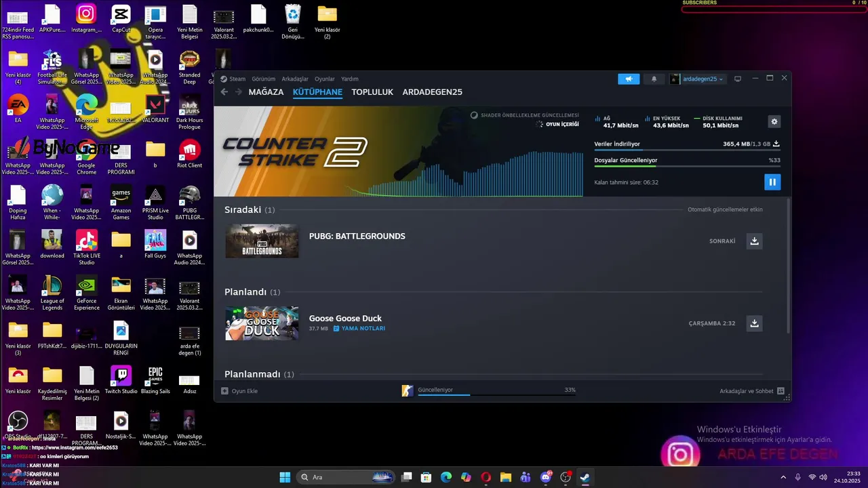Click SHADER ÖNBELLEKLEME GÜNCELLEMESİ legend label
The image size is (868, 488).
[530, 115]
